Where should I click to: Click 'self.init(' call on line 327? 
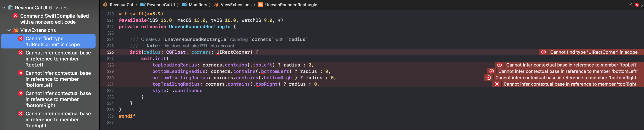tap(155, 59)
